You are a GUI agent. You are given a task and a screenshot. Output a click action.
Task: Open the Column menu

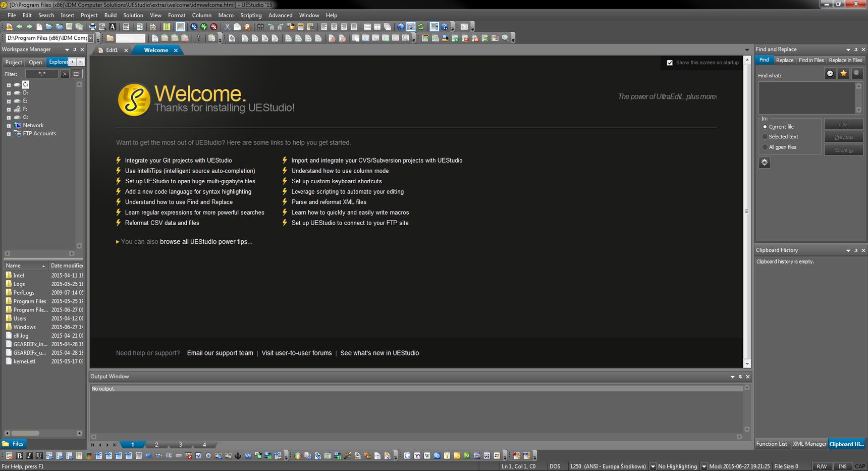pos(201,15)
